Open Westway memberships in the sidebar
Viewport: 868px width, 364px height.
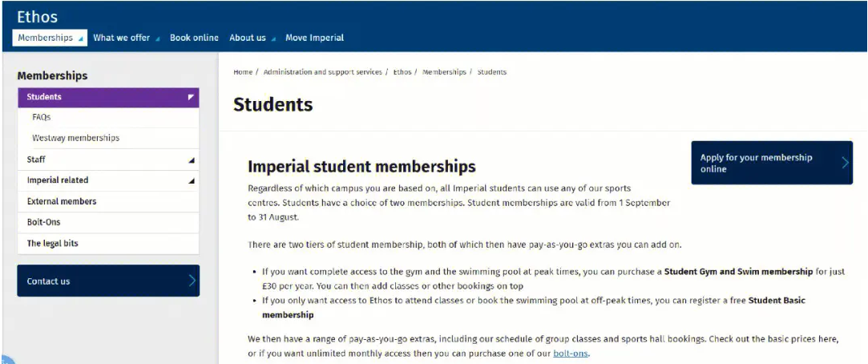pyautogui.click(x=76, y=138)
